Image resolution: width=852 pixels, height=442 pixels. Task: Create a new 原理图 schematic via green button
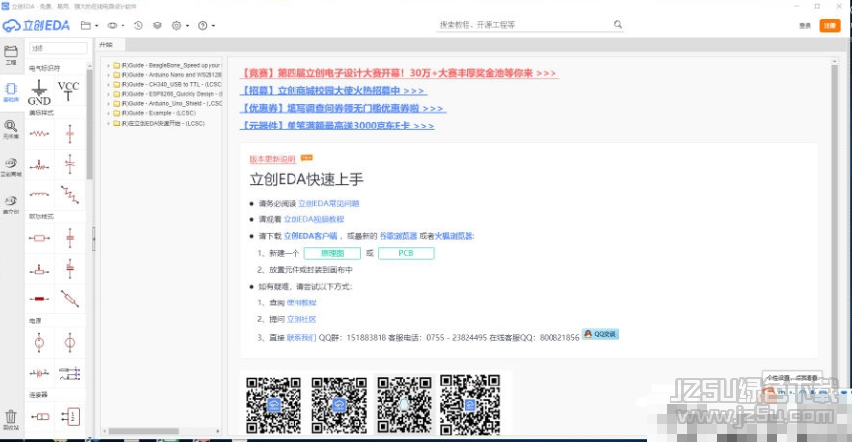click(x=332, y=253)
